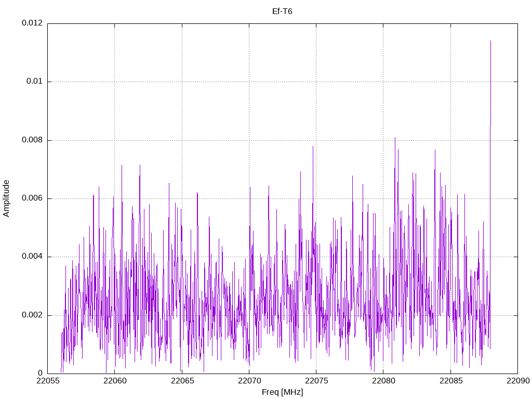This screenshot has height=399, width=532.
Task: Click the 22075 x-axis tick label
Action: [316, 381]
